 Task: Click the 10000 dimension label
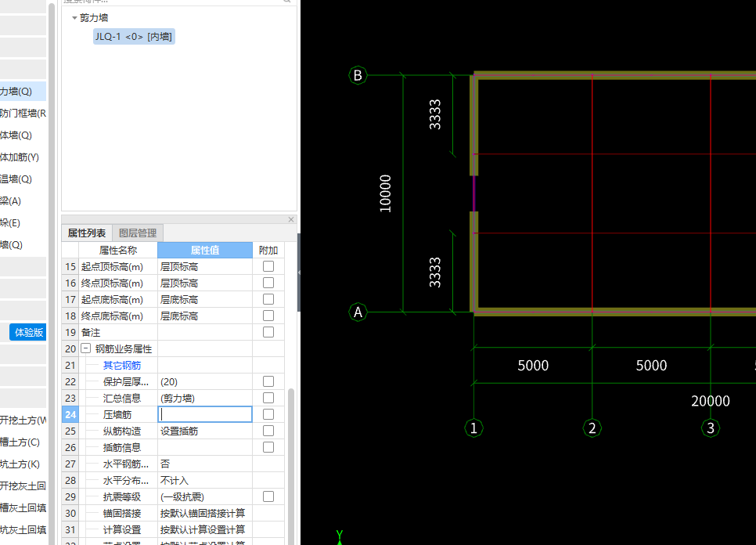(x=385, y=193)
